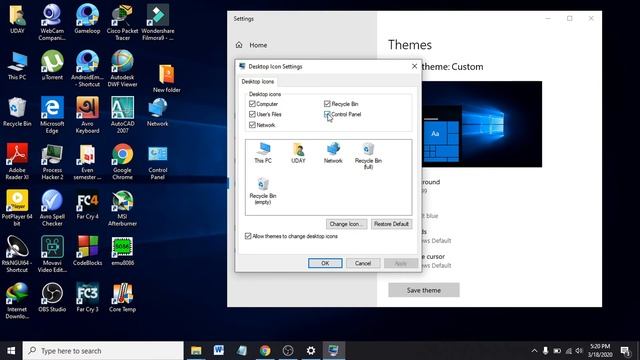Open Settings gear in taskbar
Image resolution: width=640 pixels, height=360 pixels.
coord(311,351)
